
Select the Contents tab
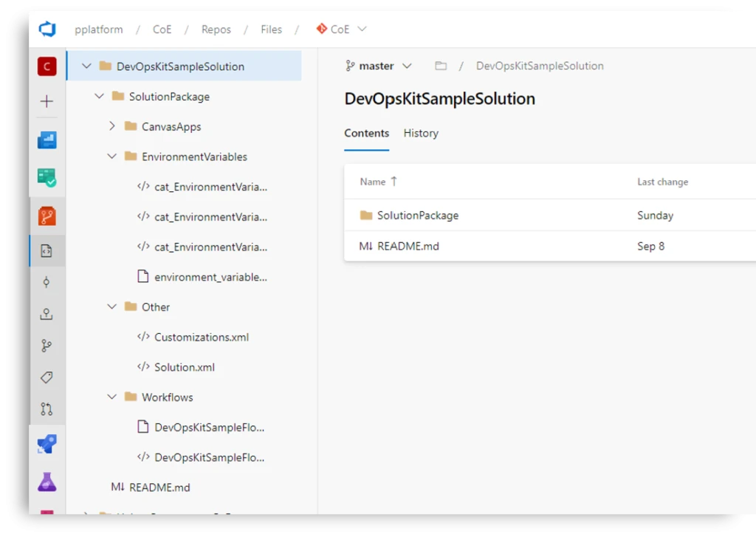point(366,134)
